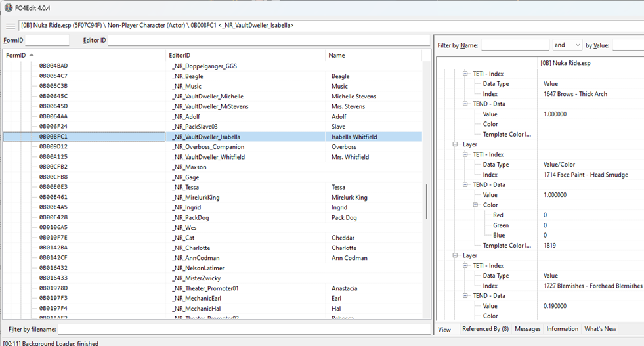The height and width of the screenshot is (346, 644).
Task: Click the Value/Color data type cell
Action: coord(559,164)
